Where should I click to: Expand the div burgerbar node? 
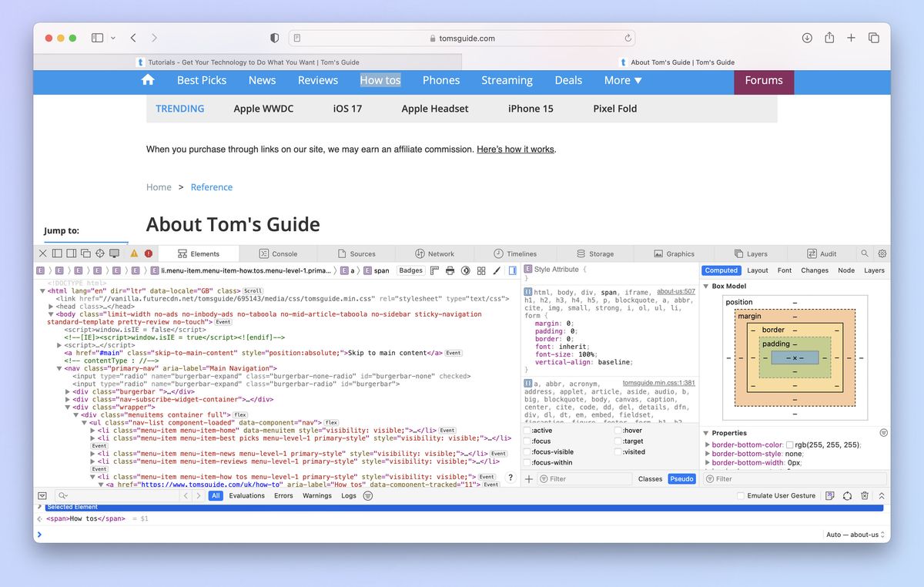point(66,391)
